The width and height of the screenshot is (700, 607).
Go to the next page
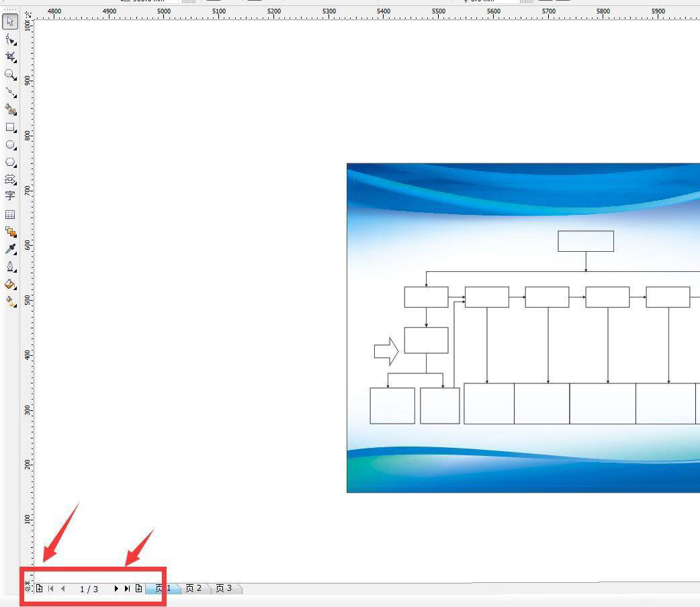pos(116,589)
